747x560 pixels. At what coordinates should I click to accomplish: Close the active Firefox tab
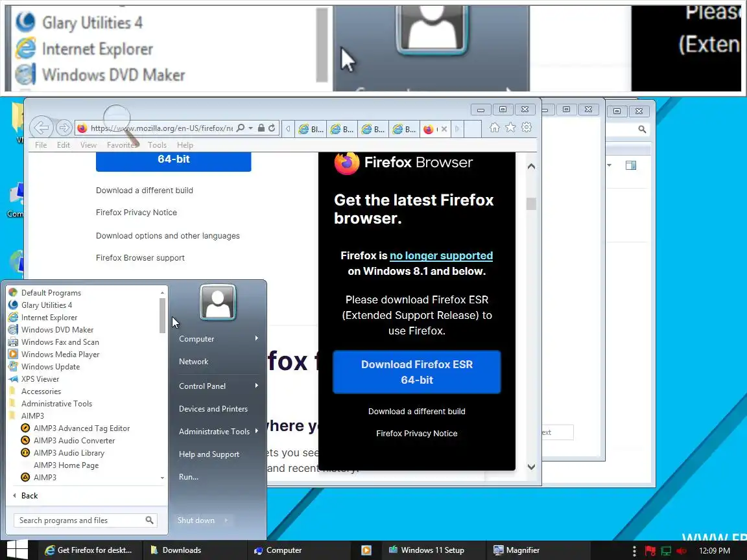(444, 129)
